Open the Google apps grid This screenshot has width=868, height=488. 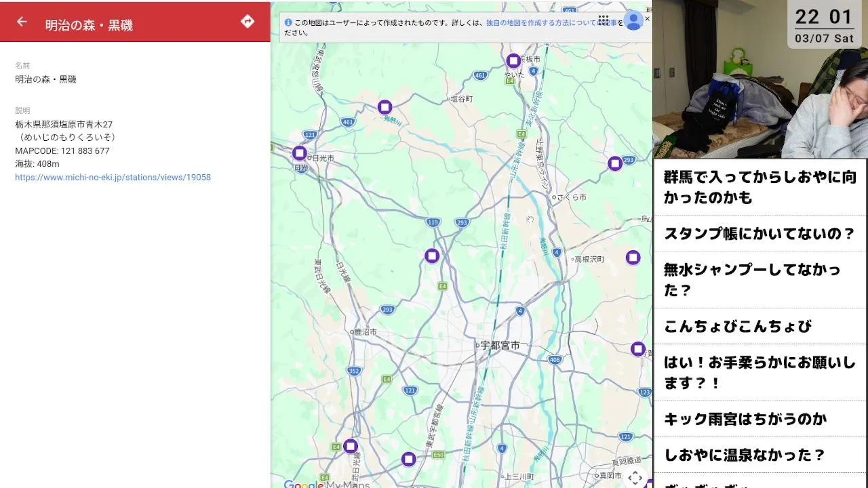603,20
